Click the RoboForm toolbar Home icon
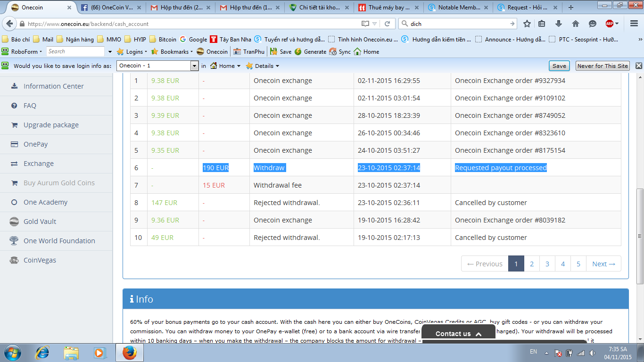The image size is (644, 362). tap(366, 51)
